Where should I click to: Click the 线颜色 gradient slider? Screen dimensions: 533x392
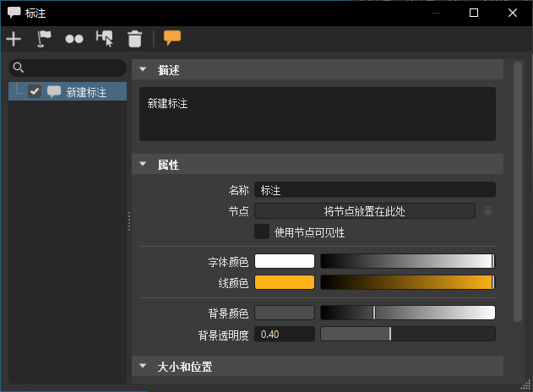408,282
